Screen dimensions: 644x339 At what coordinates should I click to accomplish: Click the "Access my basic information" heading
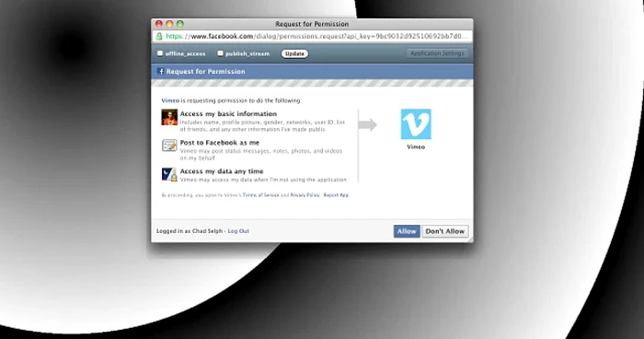pos(228,114)
